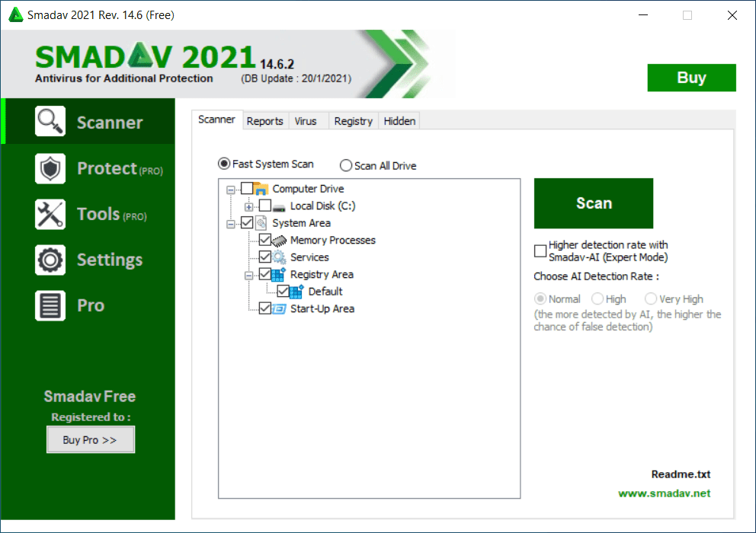Click the Memory Processes chip icon
This screenshot has height=533, width=756.
279,240
